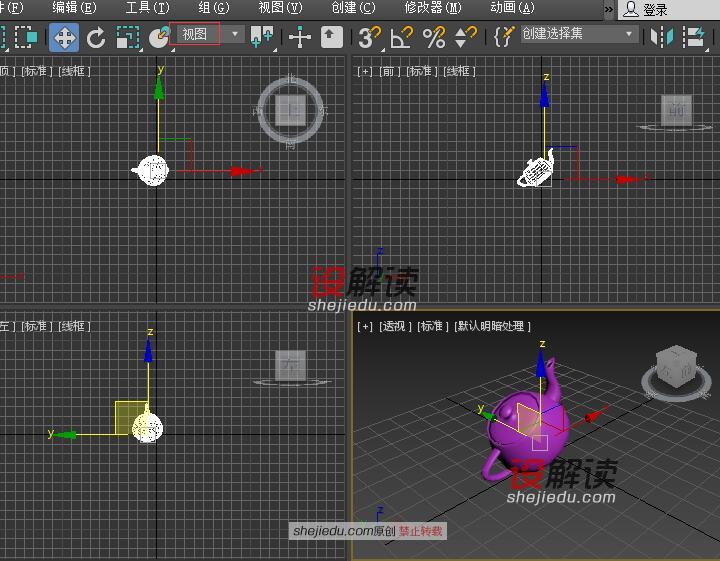Screen dimensions: 720x561
Task: Click the [标准] label in front viewport
Action: [422, 71]
